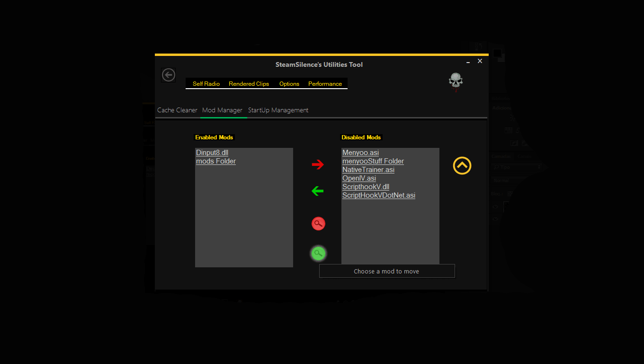
Task: Click the red magnifier search icon
Action: [x=318, y=224]
